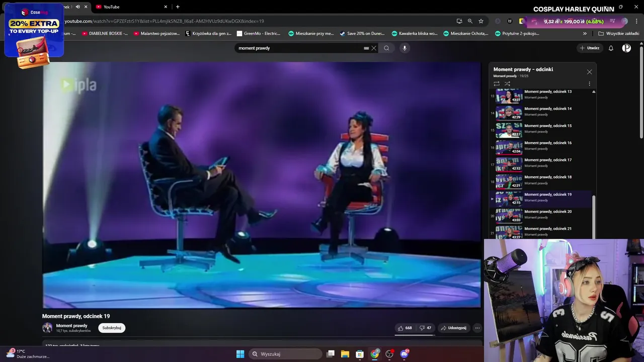Viewport: 644px width, 362px height.
Task: Open File Explorer from the taskbar
Action: coord(345,354)
